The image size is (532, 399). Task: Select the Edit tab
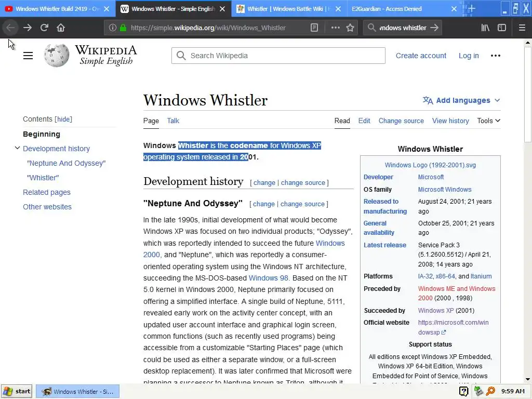364,121
